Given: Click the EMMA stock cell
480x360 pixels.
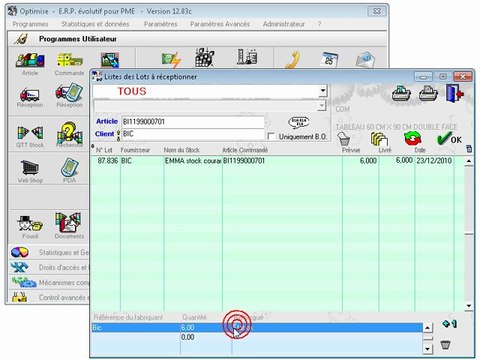Looking at the screenshot, I should (193, 161).
